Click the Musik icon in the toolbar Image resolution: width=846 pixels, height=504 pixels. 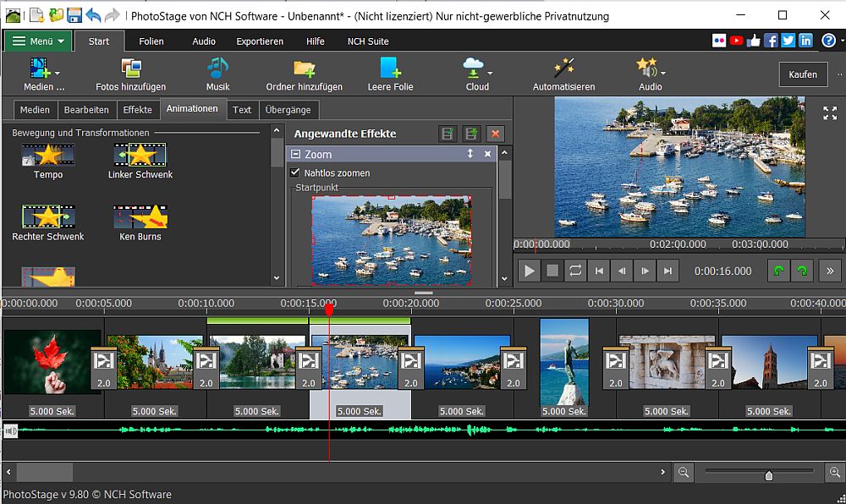click(217, 68)
